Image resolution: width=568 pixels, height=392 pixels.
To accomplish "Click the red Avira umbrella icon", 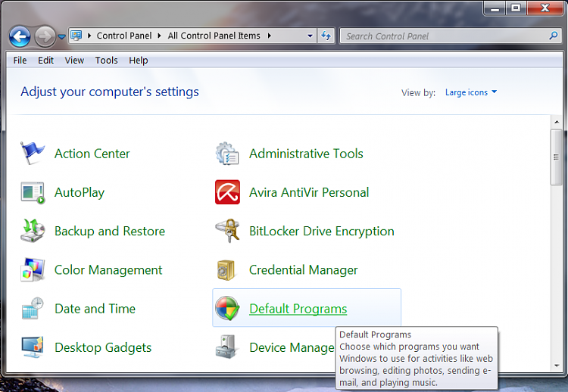I will pyautogui.click(x=227, y=192).
